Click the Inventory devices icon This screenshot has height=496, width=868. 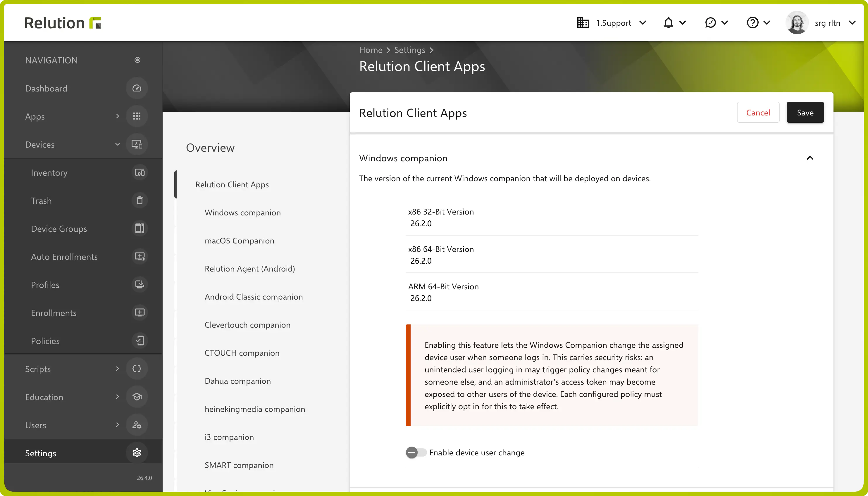coord(139,172)
